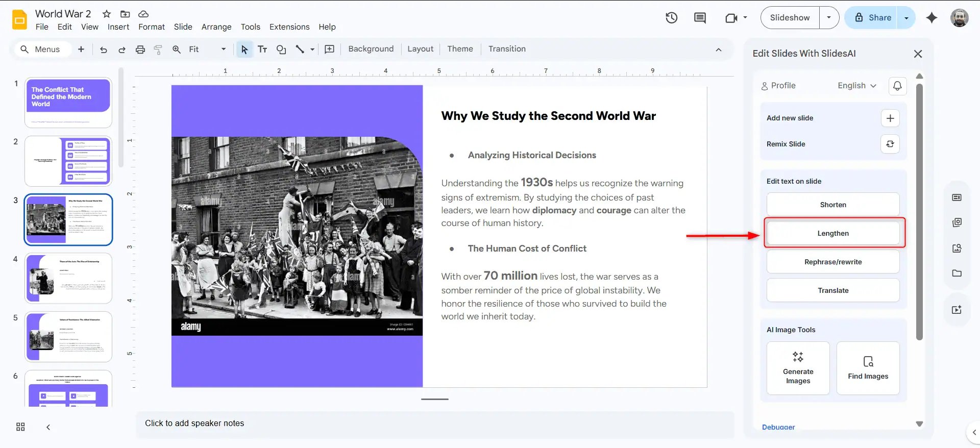This screenshot has width=980, height=448.
Task: Open Share options dropdown arrow
Action: (906, 18)
